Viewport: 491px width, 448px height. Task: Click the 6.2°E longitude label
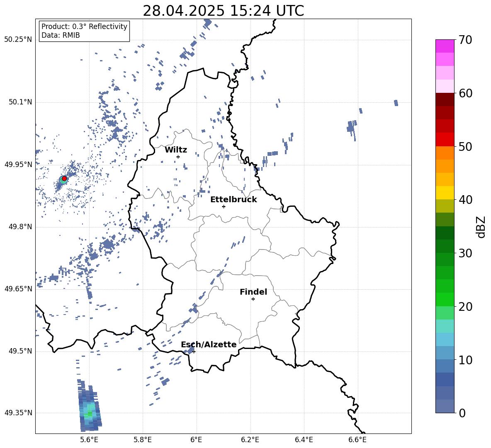(250, 440)
